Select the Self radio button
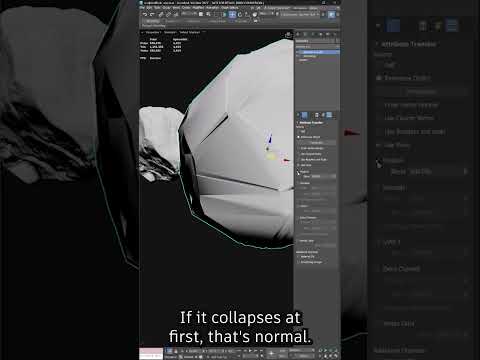The height and width of the screenshot is (360, 480). click(x=299, y=132)
